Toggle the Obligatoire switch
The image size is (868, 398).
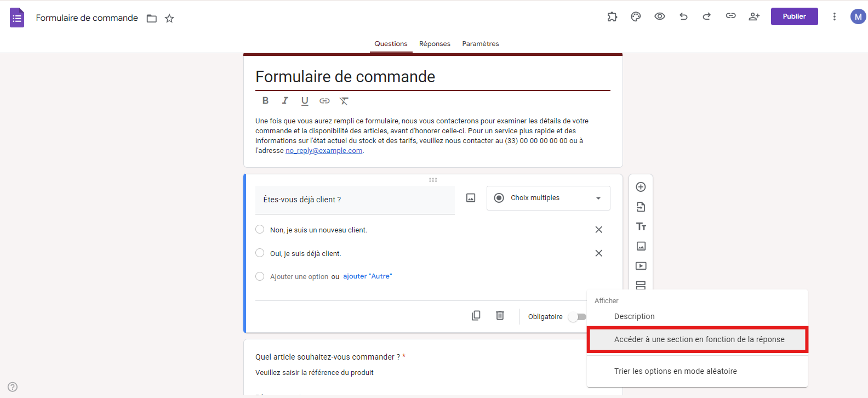(577, 317)
